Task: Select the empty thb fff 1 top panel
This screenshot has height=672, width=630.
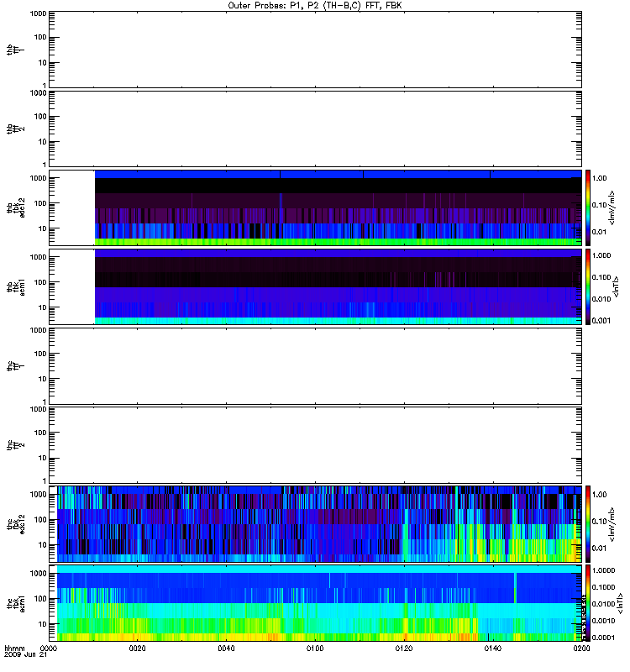Action: coord(315,49)
